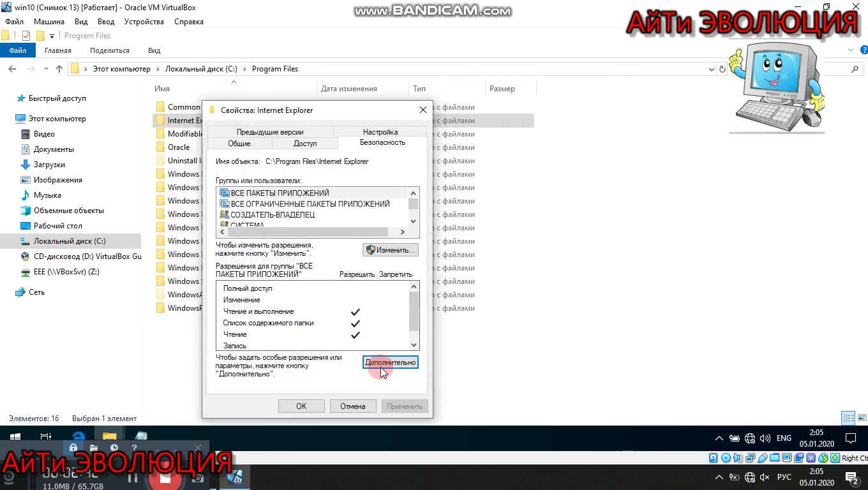The height and width of the screenshot is (490, 868).
Task: Open Загрузки in Explorer sidebar
Action: coord(49,165)
